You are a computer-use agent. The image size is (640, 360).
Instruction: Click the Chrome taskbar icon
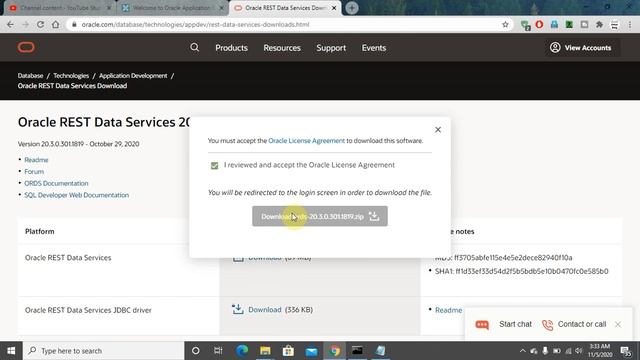[335, 351]
